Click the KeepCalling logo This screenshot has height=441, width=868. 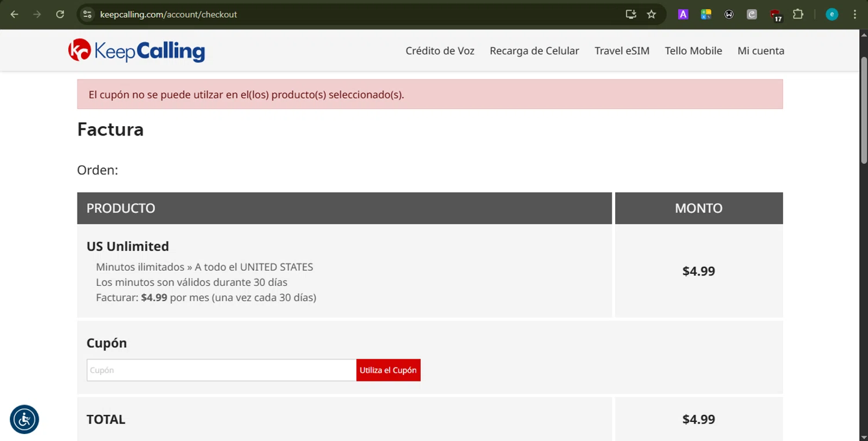137,50
